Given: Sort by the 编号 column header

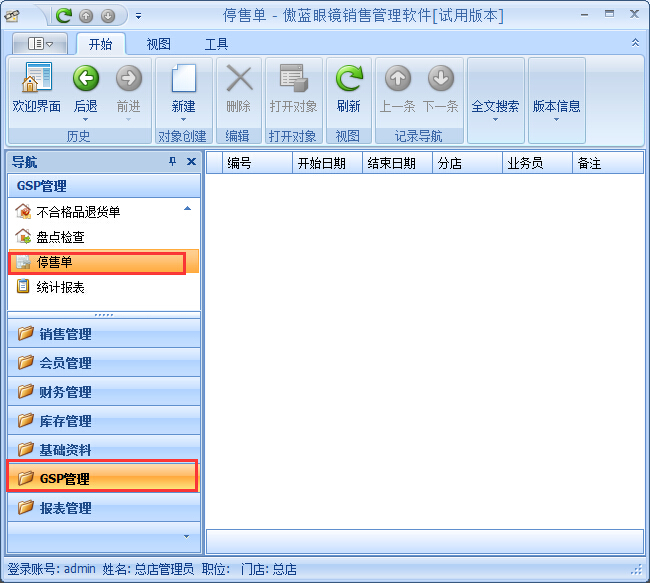Looking at the screenshot, I should pyautogui.click(x=257, y=163).
